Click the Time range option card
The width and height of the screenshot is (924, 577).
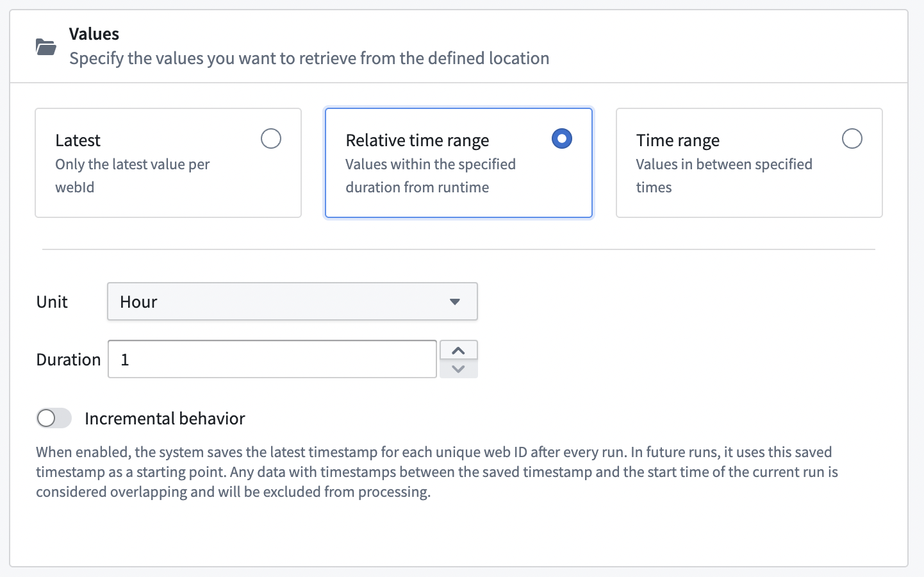[x=749, y=162]
